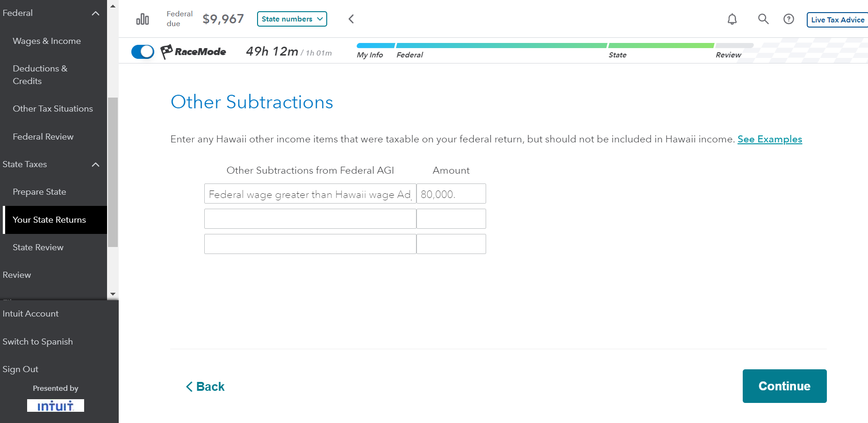Open State Review in the sidebar
The width and height of the screenshot is (868, 423).
tap(38, 247)
